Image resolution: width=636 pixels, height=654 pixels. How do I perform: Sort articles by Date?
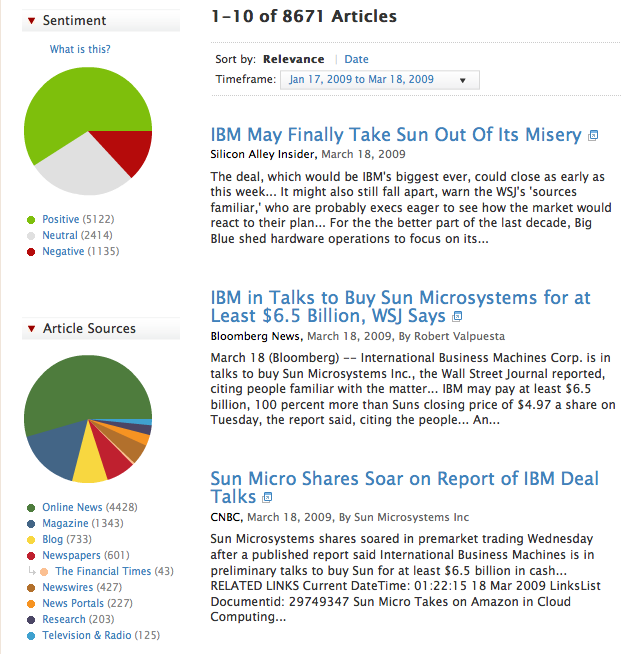pyautogui.click(x=356, y=60)
